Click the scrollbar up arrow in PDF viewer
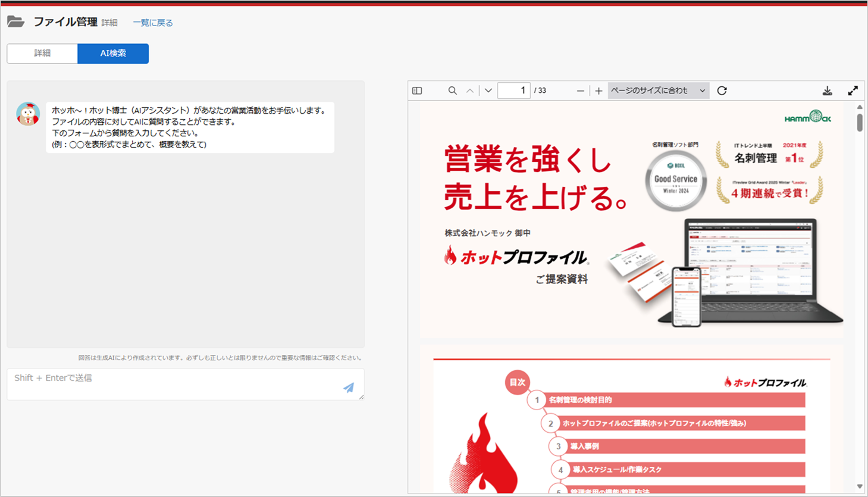This screenshot has height=497, width=868. tap(860, 107)
